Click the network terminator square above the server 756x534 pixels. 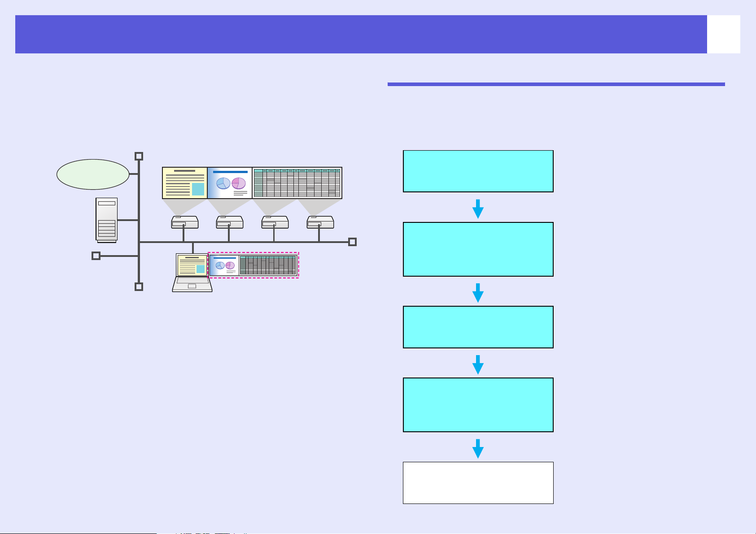click(139, 156)
